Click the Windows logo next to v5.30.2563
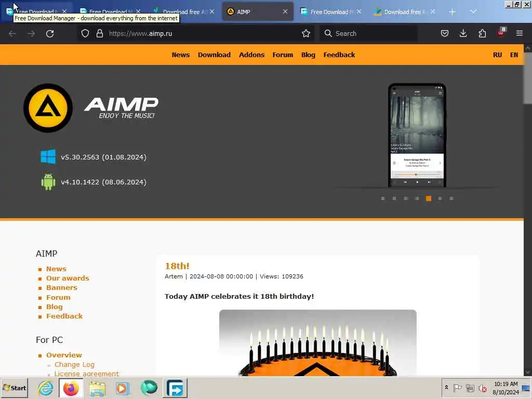 48,157
